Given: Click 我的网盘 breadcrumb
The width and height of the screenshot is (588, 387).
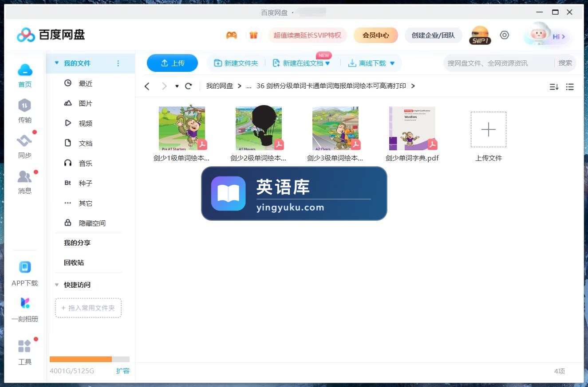Looking at the screenshot, I should pos(220,86).
